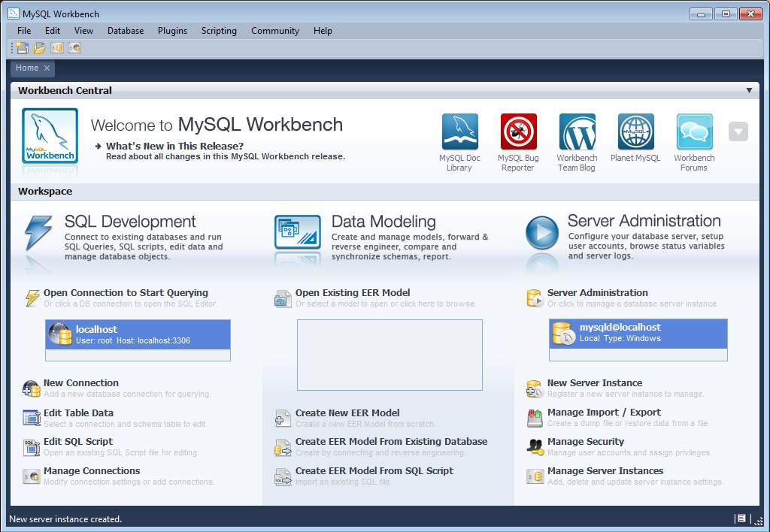Select the Home tab

(26, 68)
